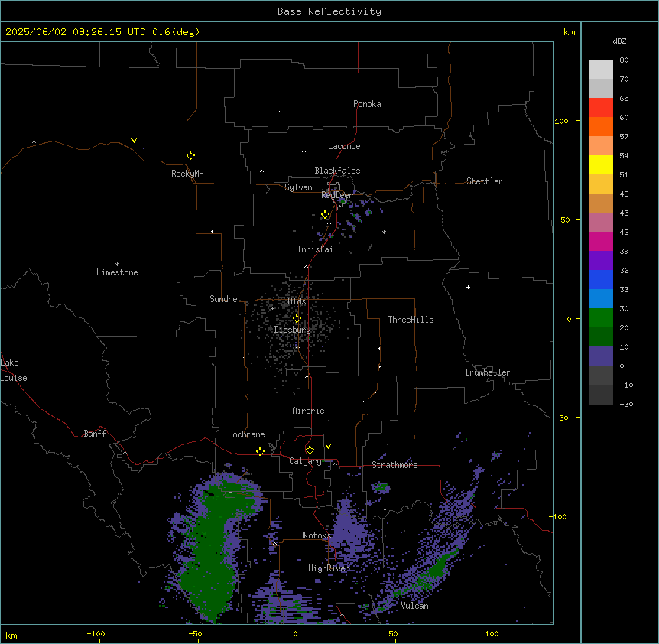Click the asterisk marker east of Innisfail

click(x=384, y=232)
